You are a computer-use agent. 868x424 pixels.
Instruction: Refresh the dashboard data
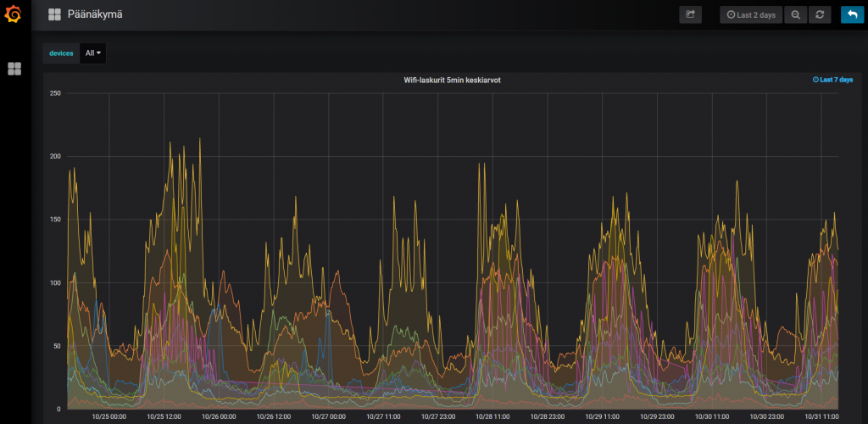[x=819, y=14]
